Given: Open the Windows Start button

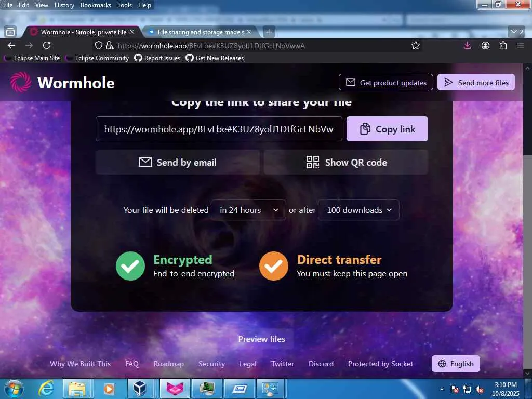Looking at the screenshot, I should pos(14,389).
